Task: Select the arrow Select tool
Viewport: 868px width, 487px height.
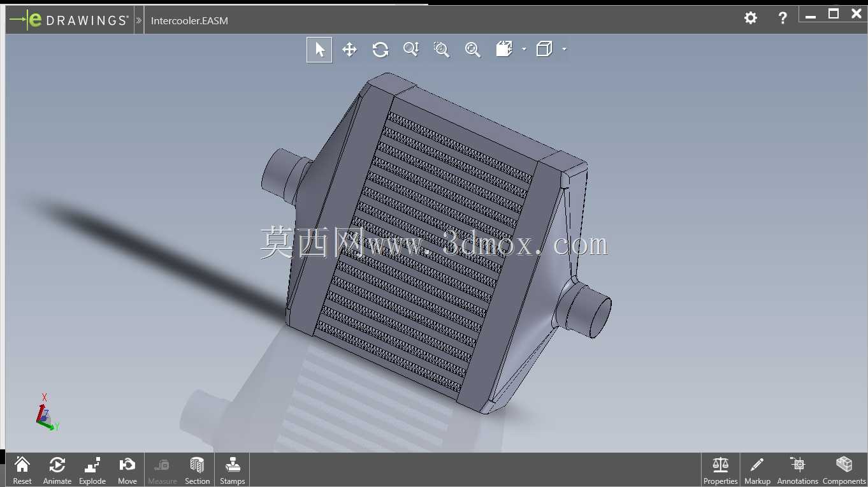Action: [319, 50]
